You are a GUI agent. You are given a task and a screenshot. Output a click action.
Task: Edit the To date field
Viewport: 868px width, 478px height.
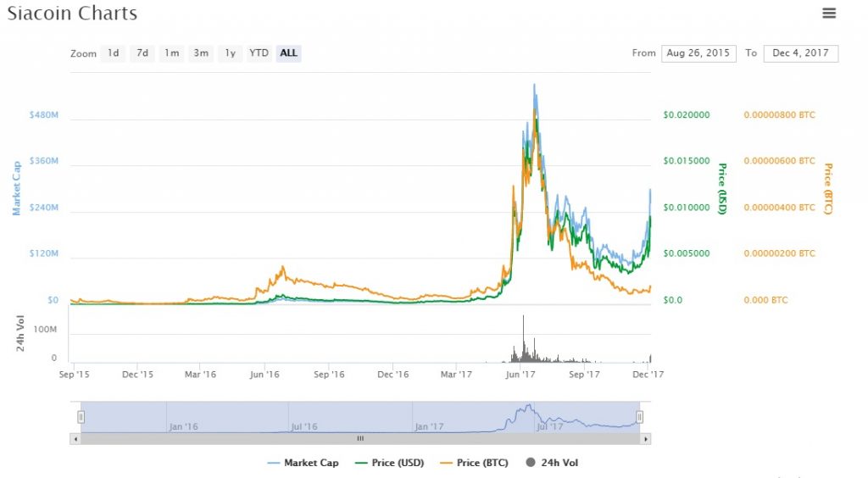(x=800, y=53)
